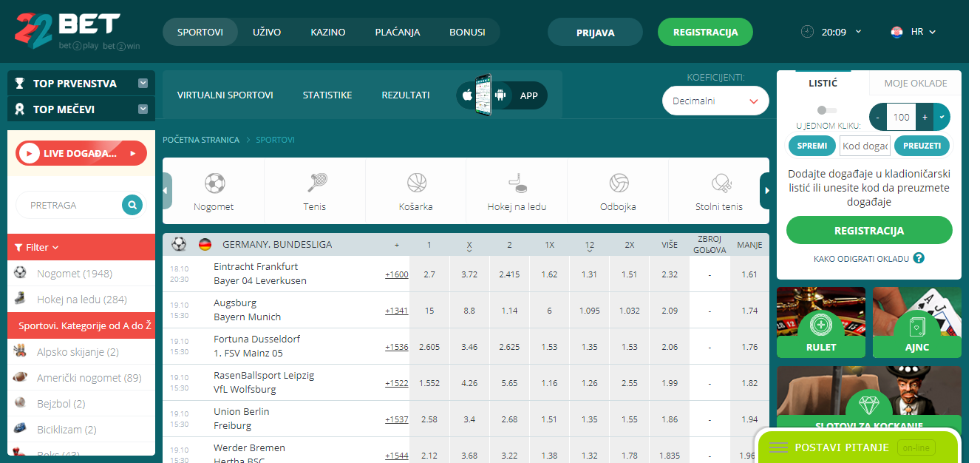The image size is (980, 463).
Task: Select the Košarka basketball icon
Action: tap(417, 183)
